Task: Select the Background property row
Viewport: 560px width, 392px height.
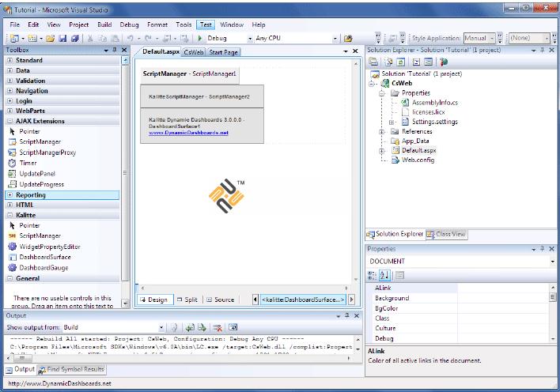Action: [460, 298]
